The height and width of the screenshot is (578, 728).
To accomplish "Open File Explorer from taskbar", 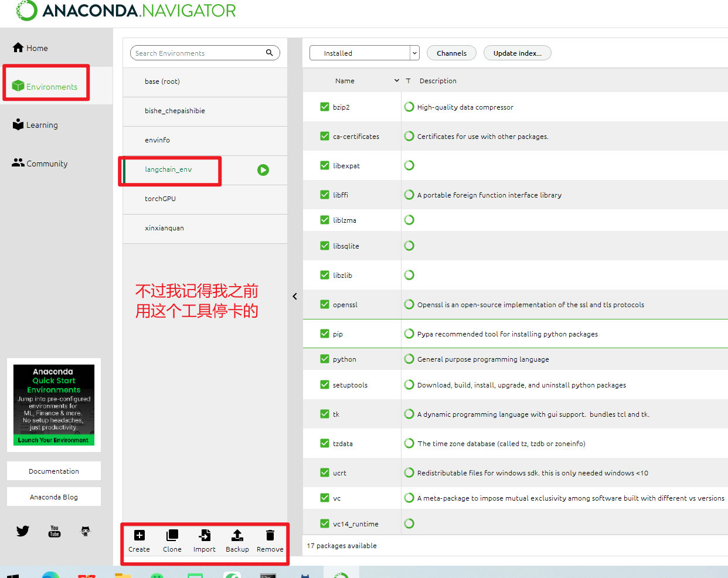I will tap(123, 576).
